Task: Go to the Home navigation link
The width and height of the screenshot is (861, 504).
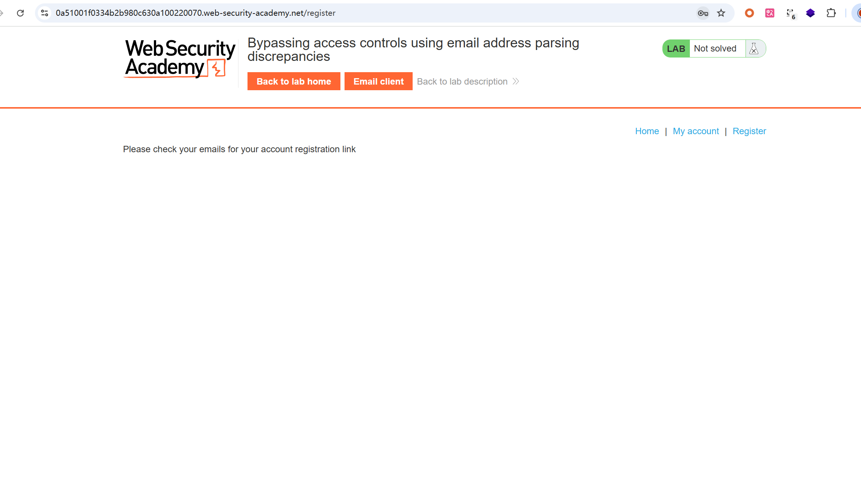Action: pos(647,131)
